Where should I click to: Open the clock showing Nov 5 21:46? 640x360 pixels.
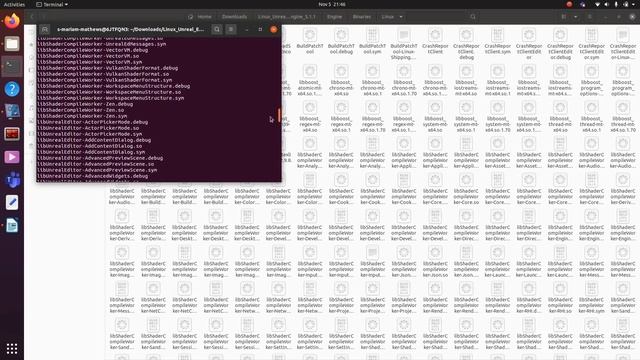pos(332,4)
